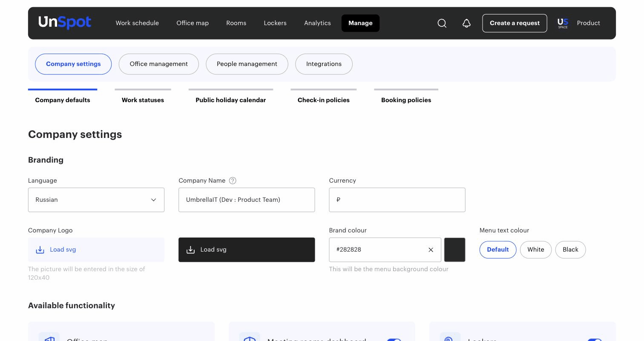Show the Company Name help tooltip icon
644x341 pixels.
pyautogui.click(x=233, y=181)
